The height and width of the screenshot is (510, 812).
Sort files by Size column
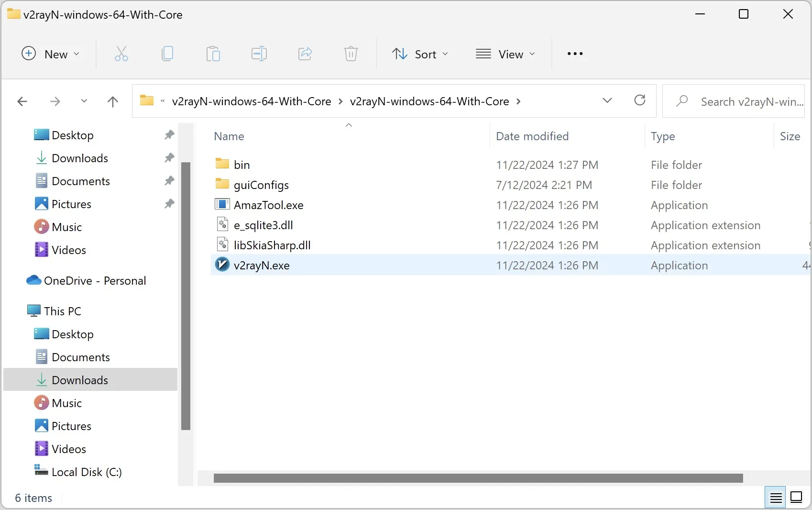tap(790, 136)
